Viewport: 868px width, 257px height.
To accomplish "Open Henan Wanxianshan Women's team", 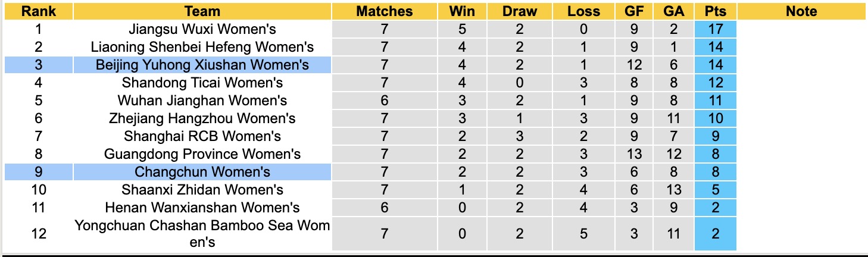I will pyautogui.click(x=202, y=208).
